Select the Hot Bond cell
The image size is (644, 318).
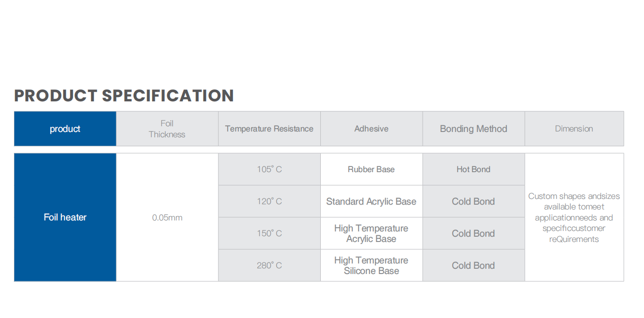tap(473, 169)
